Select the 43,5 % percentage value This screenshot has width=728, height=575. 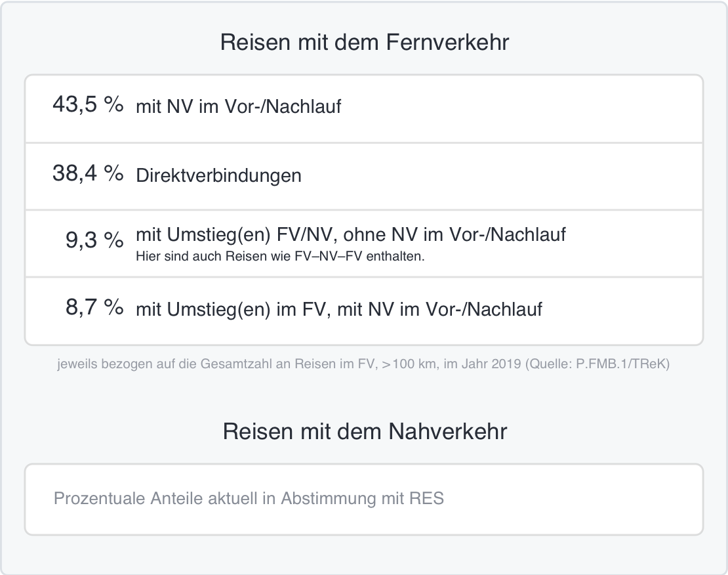88,105
